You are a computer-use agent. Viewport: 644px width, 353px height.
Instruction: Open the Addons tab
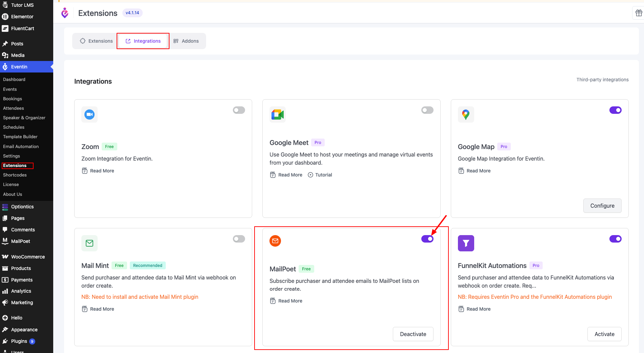click(186, 41)
